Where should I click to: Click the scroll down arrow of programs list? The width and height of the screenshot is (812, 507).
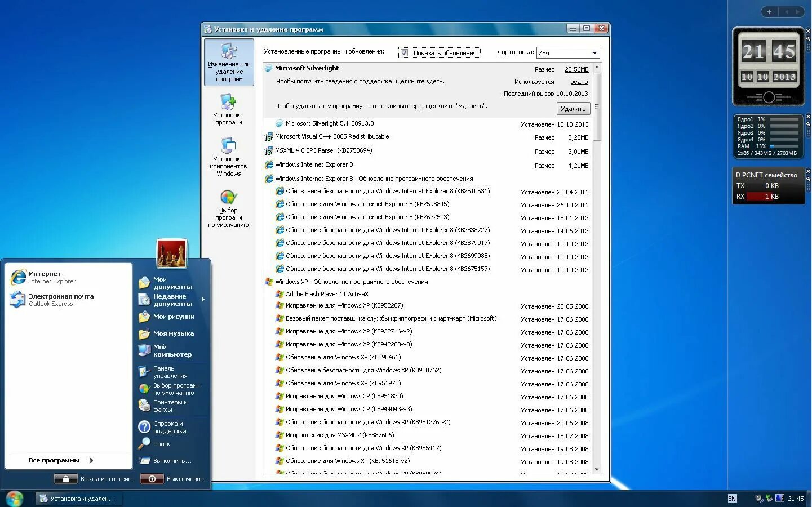coord(597,469)
